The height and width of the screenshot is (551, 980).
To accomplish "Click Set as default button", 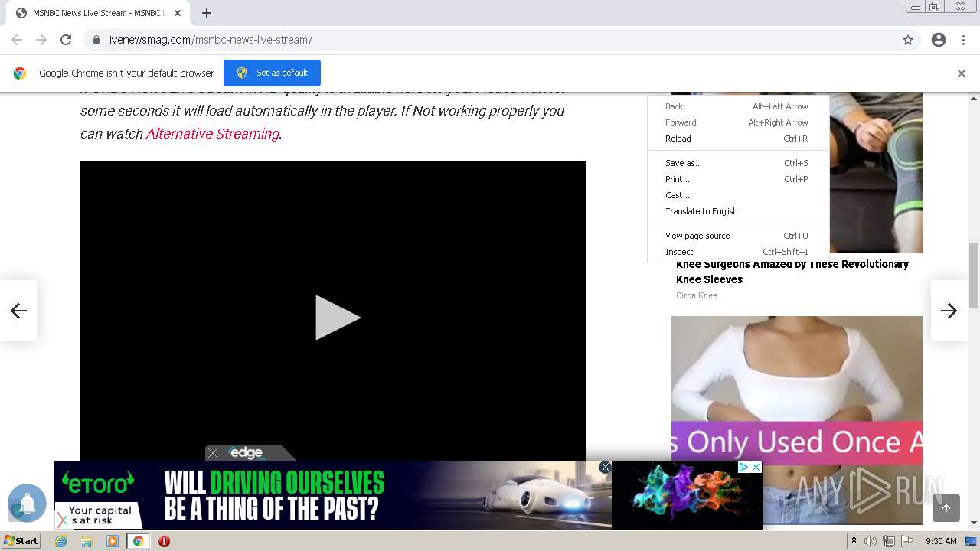I will [272, 73].
